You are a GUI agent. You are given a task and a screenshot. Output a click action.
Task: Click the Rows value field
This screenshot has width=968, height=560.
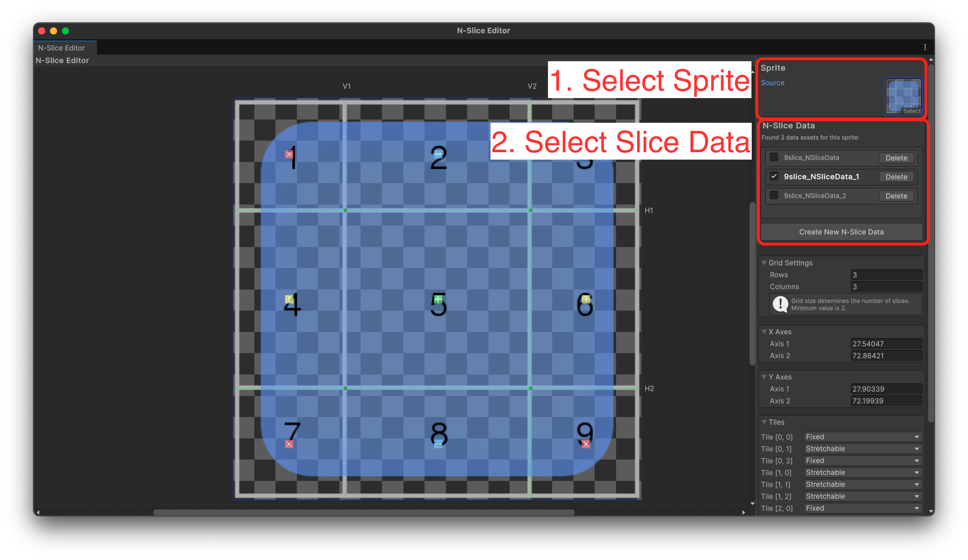point(886,275)
